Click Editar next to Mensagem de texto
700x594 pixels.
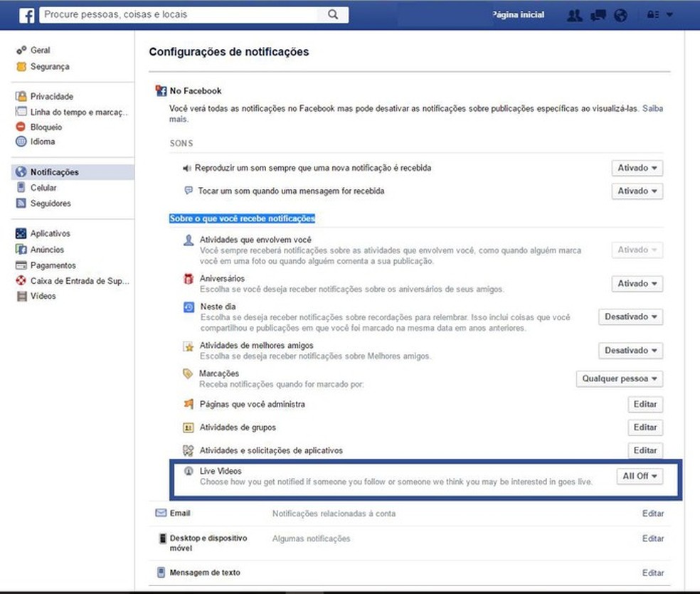click(652, 572)
